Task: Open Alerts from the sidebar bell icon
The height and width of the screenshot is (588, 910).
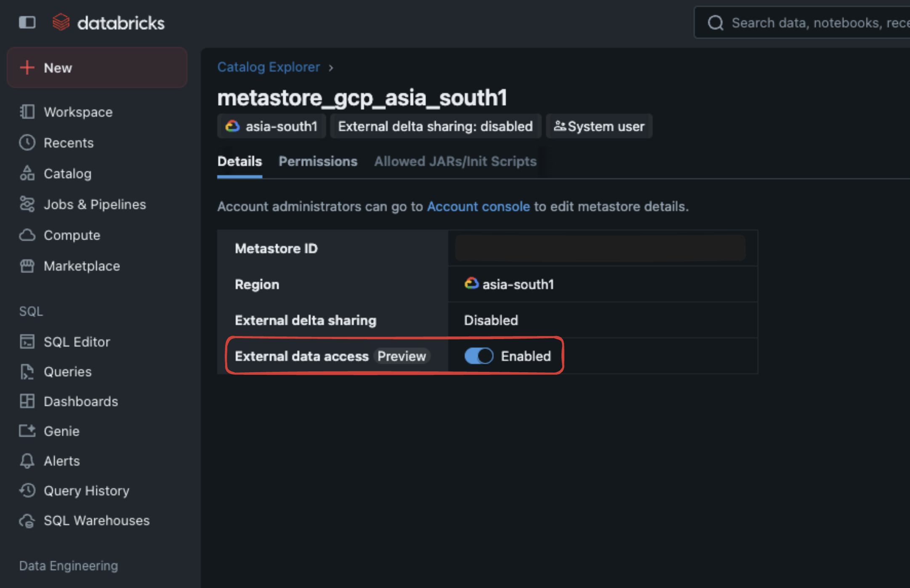Action: [27, 461]
